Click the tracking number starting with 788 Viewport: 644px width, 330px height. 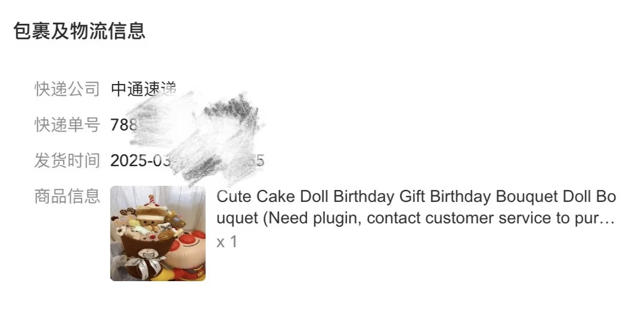[x=123, y=124]
